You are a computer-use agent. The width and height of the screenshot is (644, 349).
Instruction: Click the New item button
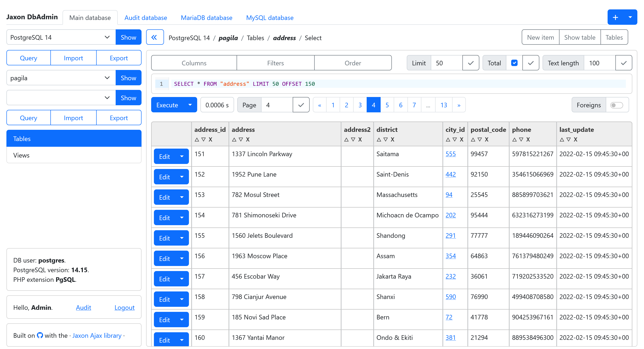pos(540,37)
